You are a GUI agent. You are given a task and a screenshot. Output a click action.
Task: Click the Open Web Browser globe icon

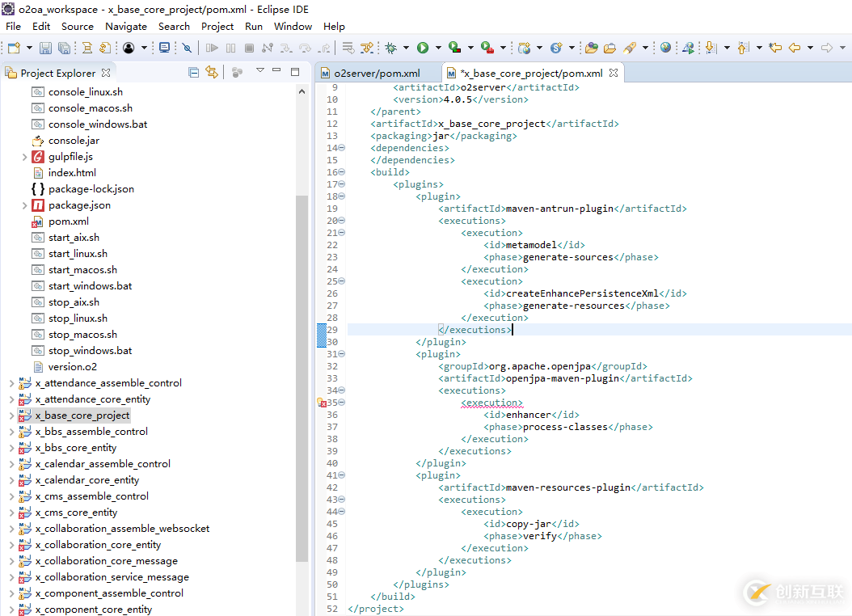coord(665,49)
